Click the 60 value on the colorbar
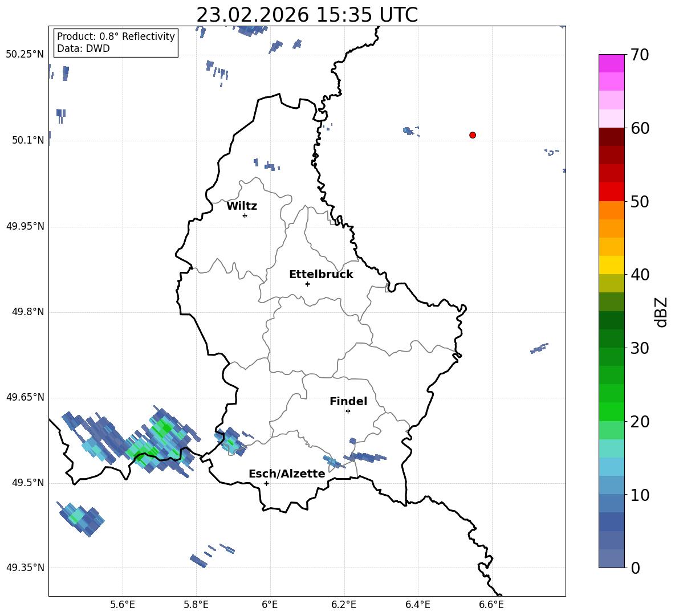Screen dimensions: 675x616 coord(640,128)
